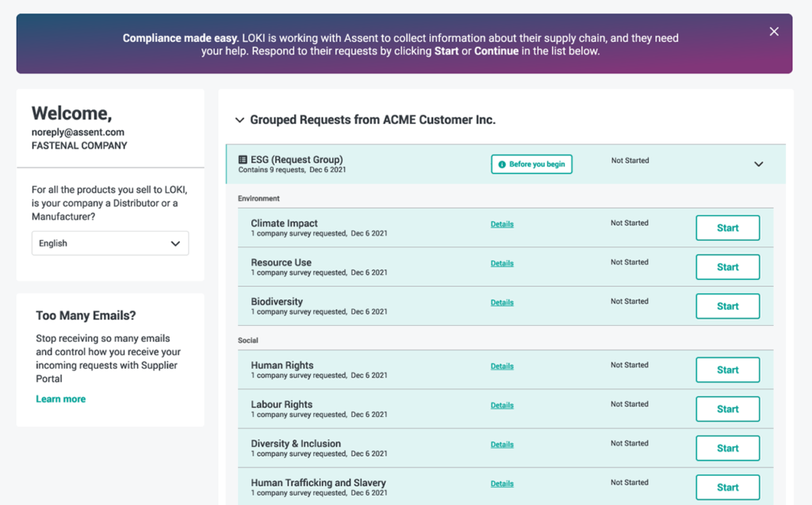The image size is (812, 505).
Task: Click the Before you begin button
Action: point(531,164)
